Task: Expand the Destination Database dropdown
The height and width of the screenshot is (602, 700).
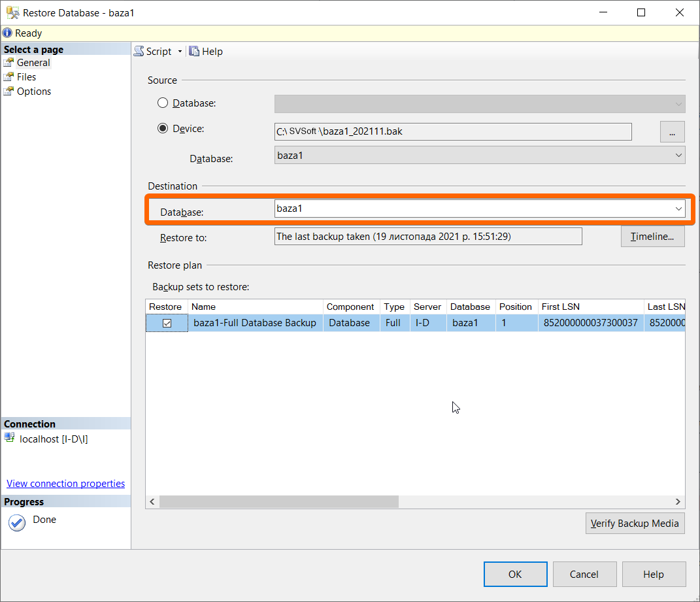Action: pos(678,209)
